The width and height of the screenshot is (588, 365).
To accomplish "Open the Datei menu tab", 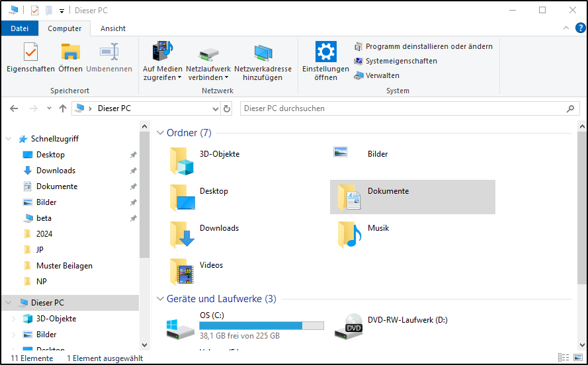I will point(19,28).
